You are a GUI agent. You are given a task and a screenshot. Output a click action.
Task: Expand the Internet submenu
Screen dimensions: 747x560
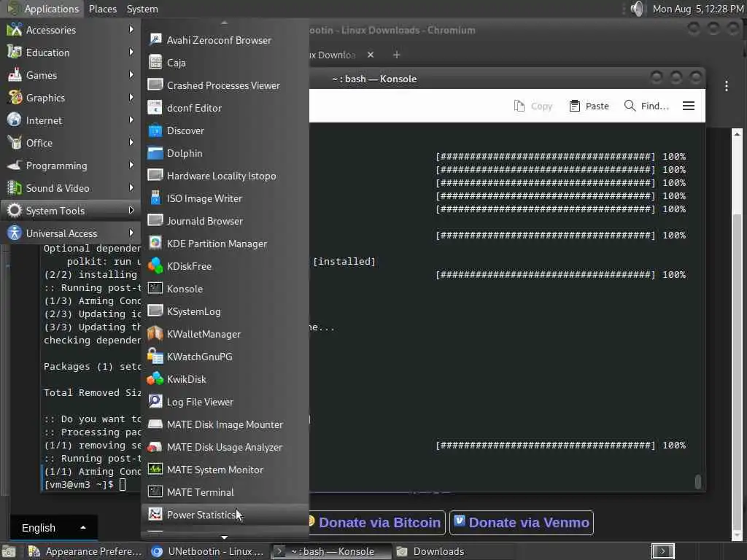click(x=71, y=120)
